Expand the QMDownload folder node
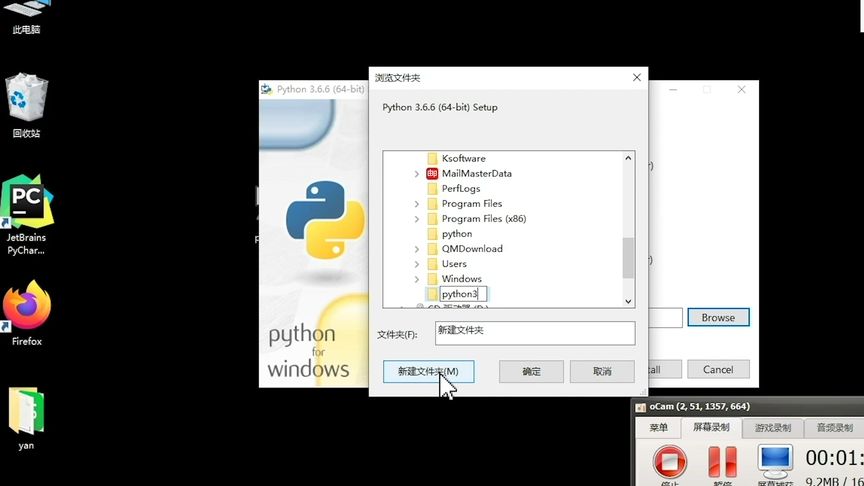The height and width of the screenshot is (486, 864). tap(417, 249)
